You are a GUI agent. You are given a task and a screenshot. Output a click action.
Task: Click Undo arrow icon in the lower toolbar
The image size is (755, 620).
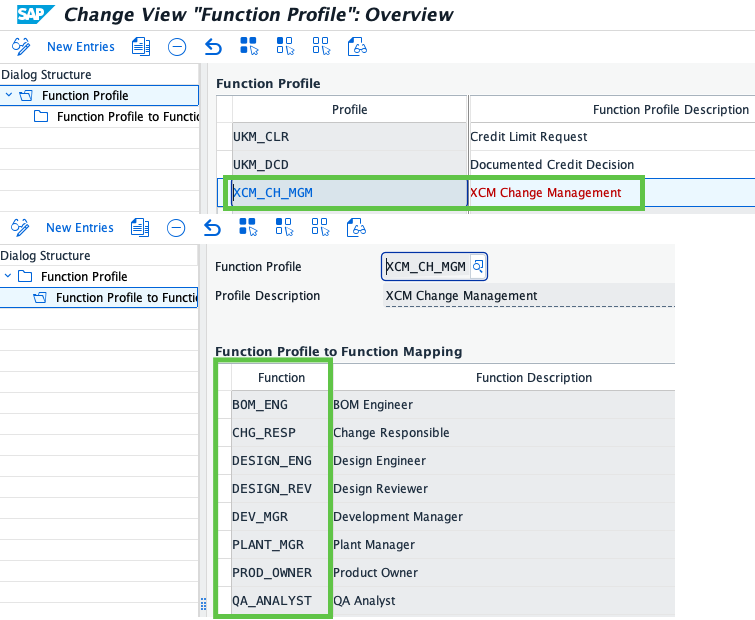pos(212,228)
